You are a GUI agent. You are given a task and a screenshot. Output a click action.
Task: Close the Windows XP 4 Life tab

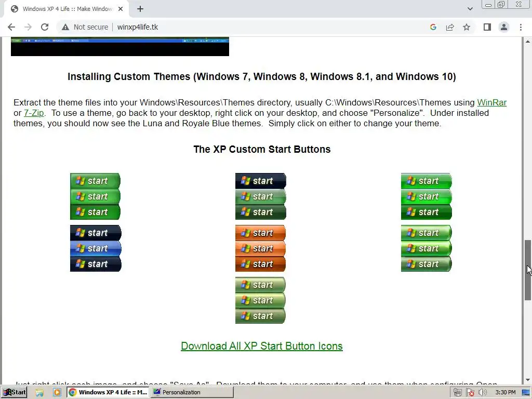click(x=121, y=9)
